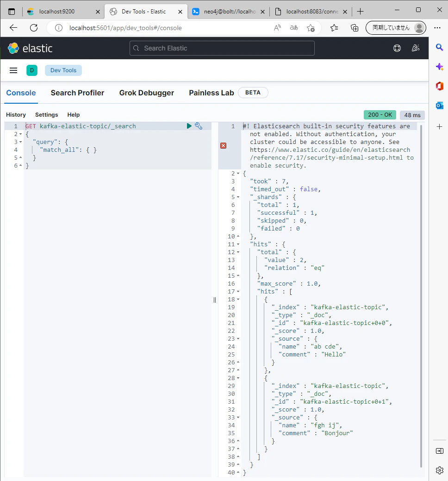
Task: Click the browser address bar URL
Action: [125, 28]
